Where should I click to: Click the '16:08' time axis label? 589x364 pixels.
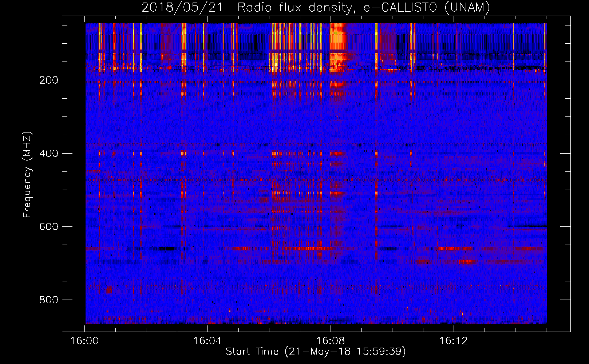point(331,341)
